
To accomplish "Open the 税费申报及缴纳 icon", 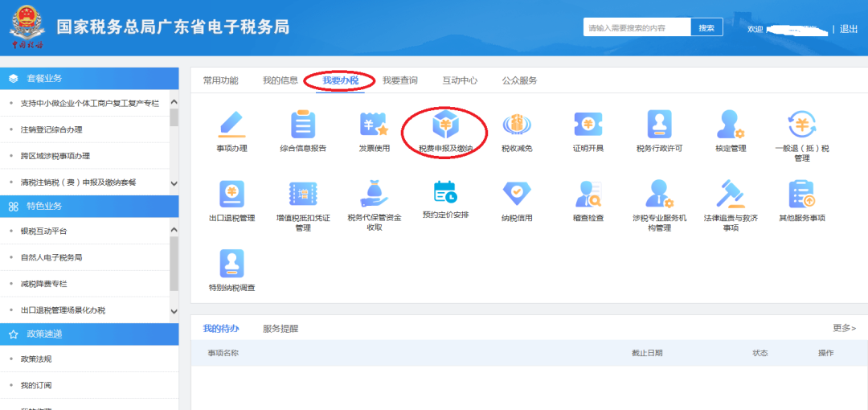I will pos(445,125).
